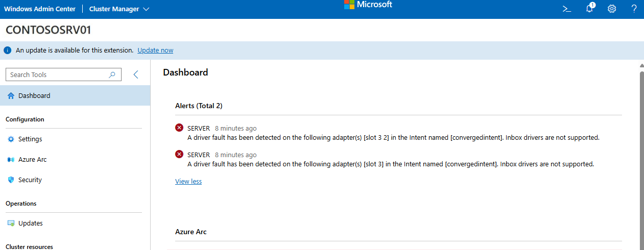644x250 pixels.
Task: Click the CONTOSOSRV01 cluster name
Action: [x=49, y=30]
